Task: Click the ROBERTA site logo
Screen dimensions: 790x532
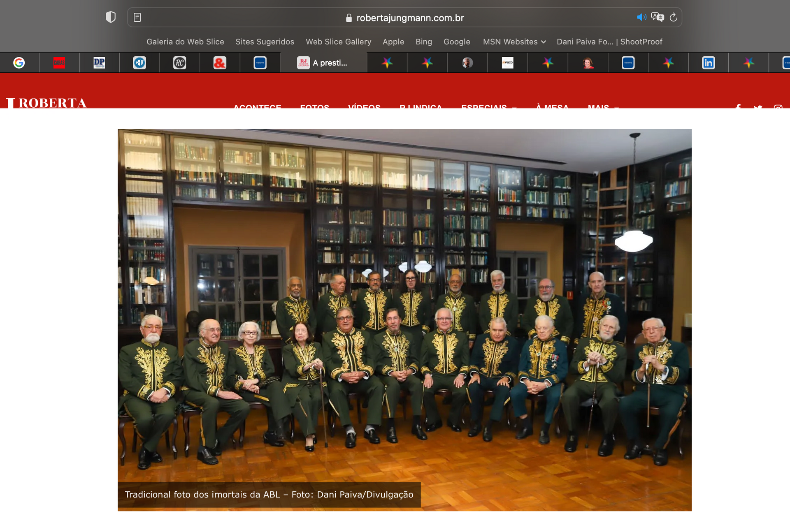Action: point(46,103)
